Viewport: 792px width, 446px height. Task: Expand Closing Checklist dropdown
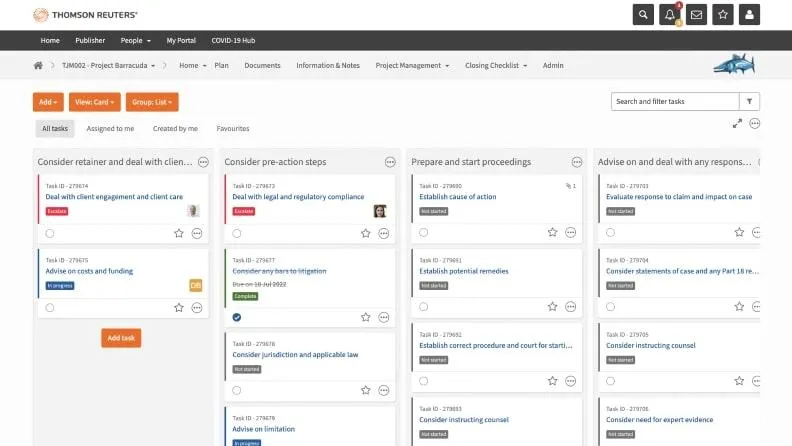[x=496, y=65]
